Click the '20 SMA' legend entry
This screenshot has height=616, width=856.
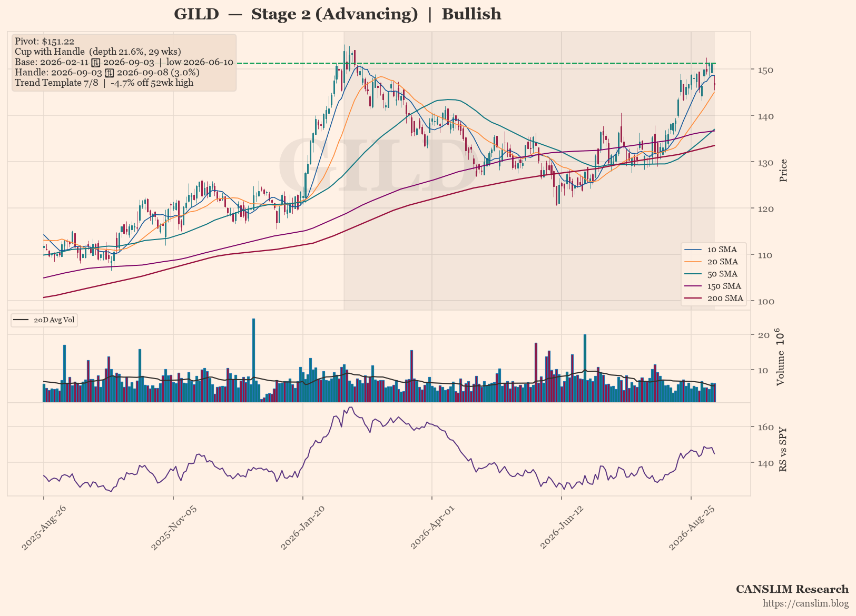714,262
